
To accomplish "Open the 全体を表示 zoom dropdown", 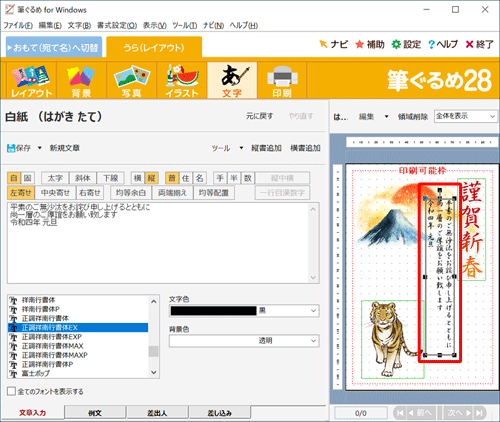I will 465,116.
